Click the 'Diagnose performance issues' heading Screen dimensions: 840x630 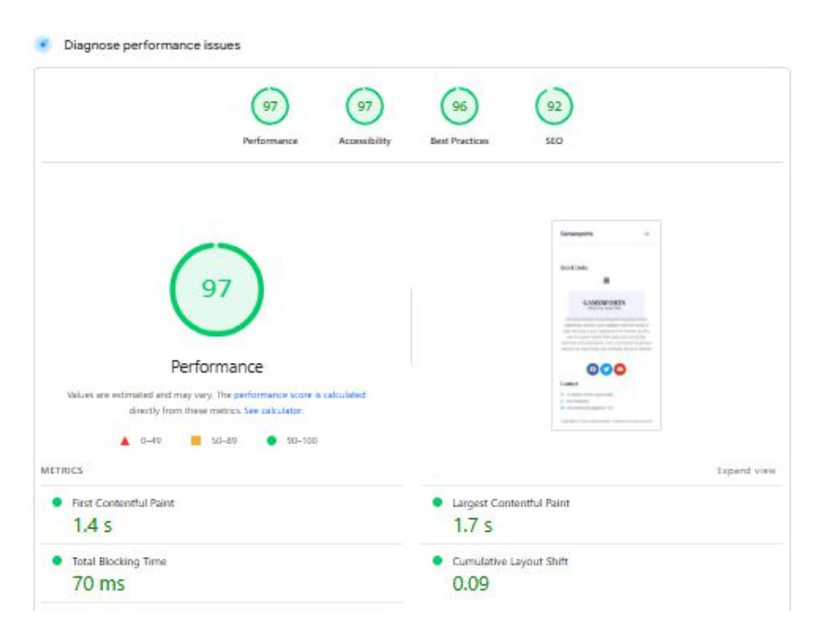[152, 45]
